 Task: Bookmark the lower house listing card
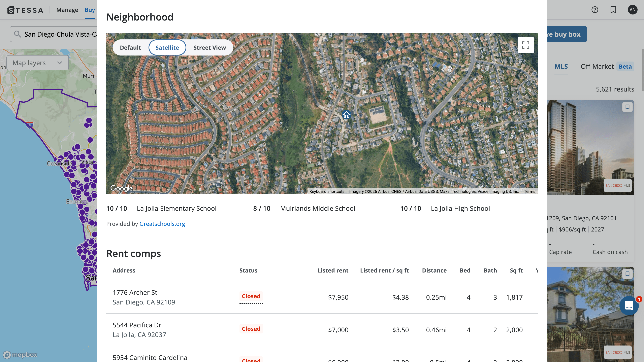click(x=627, y=274)
